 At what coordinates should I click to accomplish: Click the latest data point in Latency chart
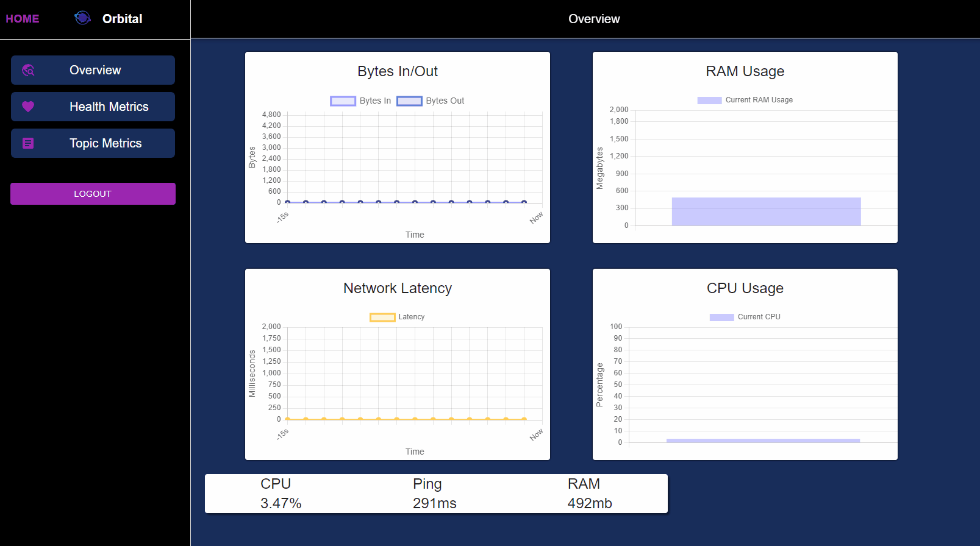(x=524, y=419)
